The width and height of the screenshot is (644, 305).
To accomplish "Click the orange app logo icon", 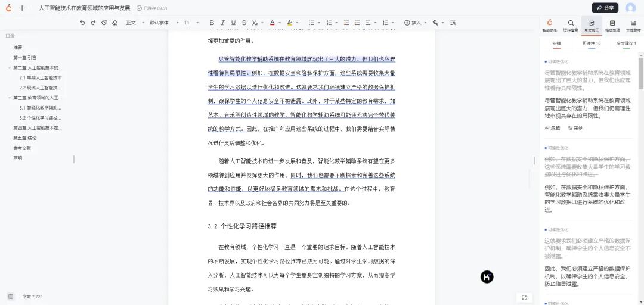I will click(8, 8).
